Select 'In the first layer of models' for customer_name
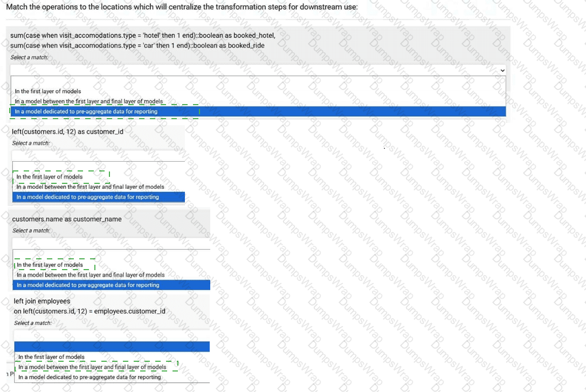 point(50,265)
